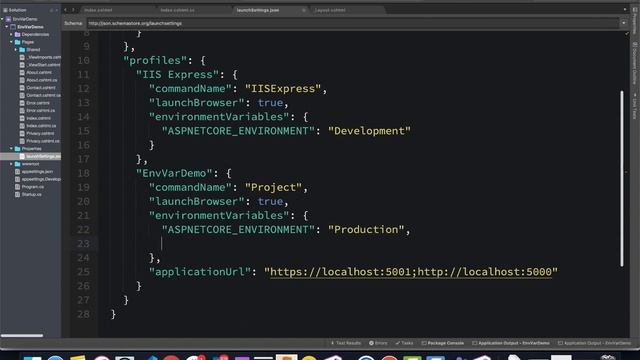Open the Unit Tests side tab
Viewport: 640px width, 360px height.
(635, 106)
